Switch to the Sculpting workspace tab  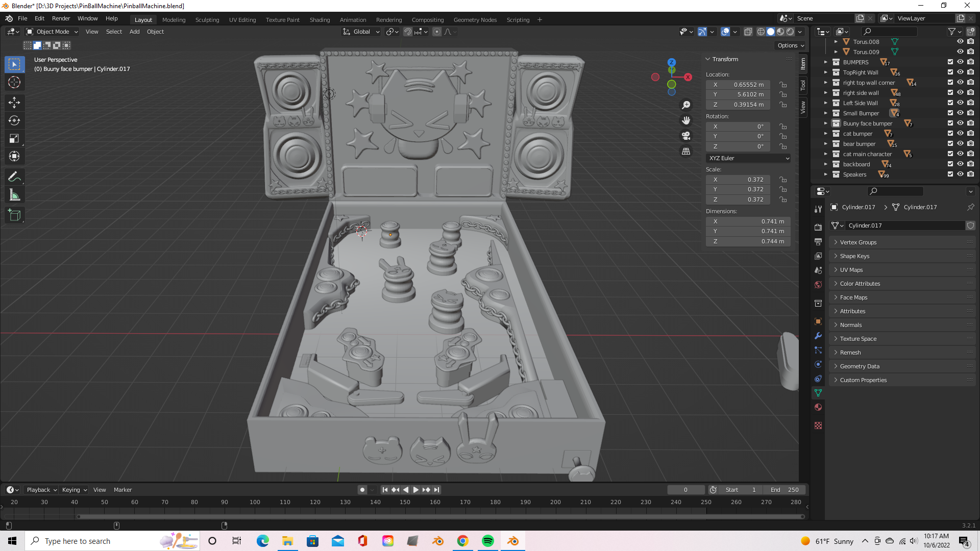point(207,20)
